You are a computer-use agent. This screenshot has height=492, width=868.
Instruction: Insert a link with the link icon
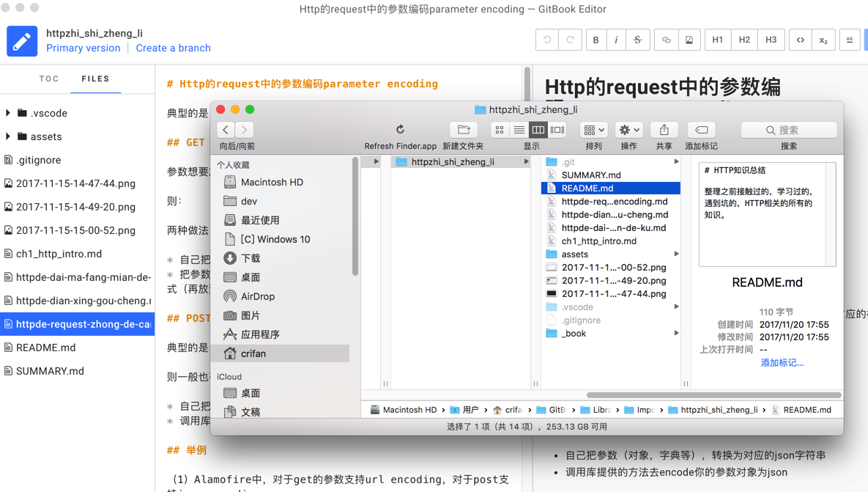coord(666,40)
